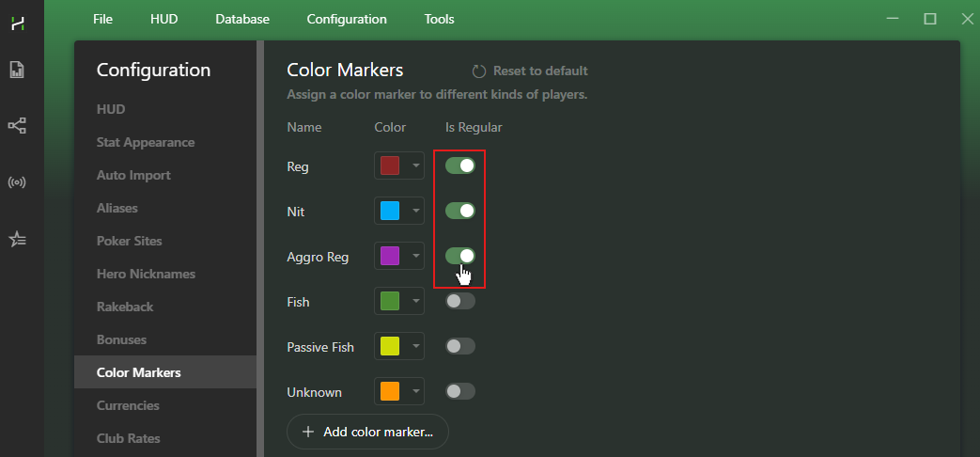This screenshot has width=980, height=457.
Task: Enable Is Regular for Fish
Action: [460, 301]
